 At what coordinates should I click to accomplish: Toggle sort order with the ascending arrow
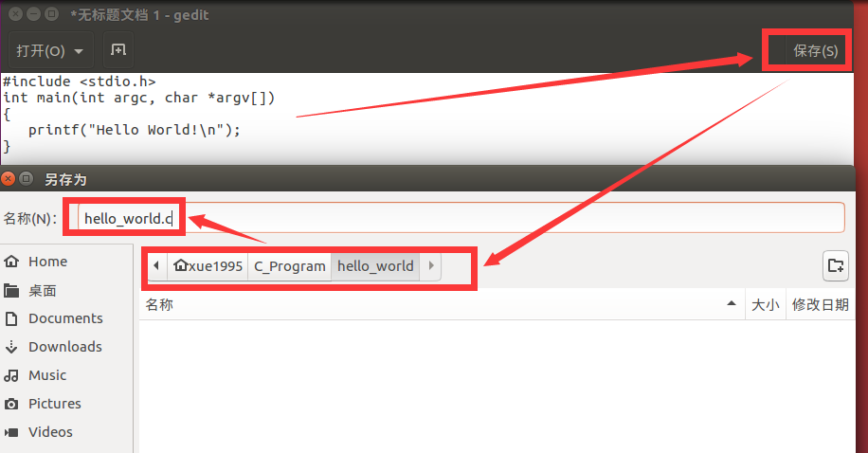(732, 303)
